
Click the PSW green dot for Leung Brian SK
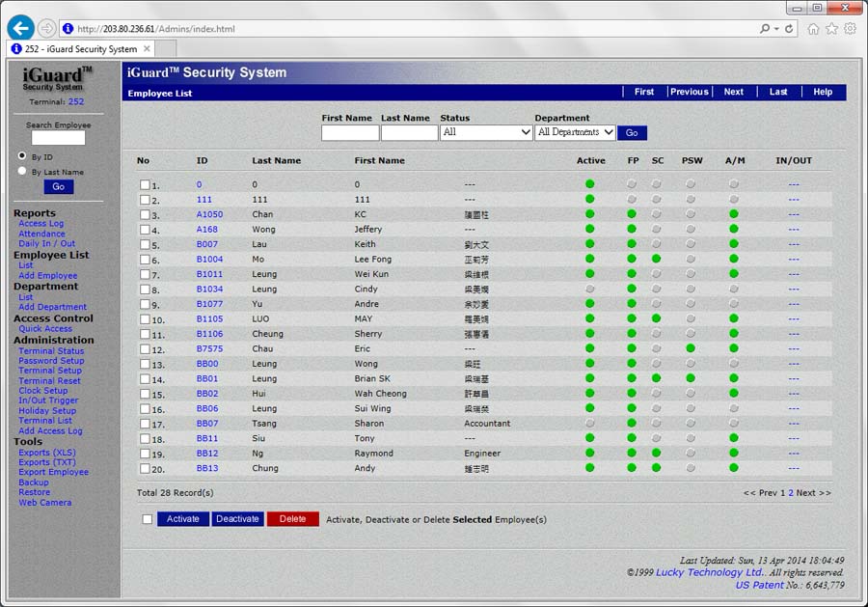(x=691, y=378)
